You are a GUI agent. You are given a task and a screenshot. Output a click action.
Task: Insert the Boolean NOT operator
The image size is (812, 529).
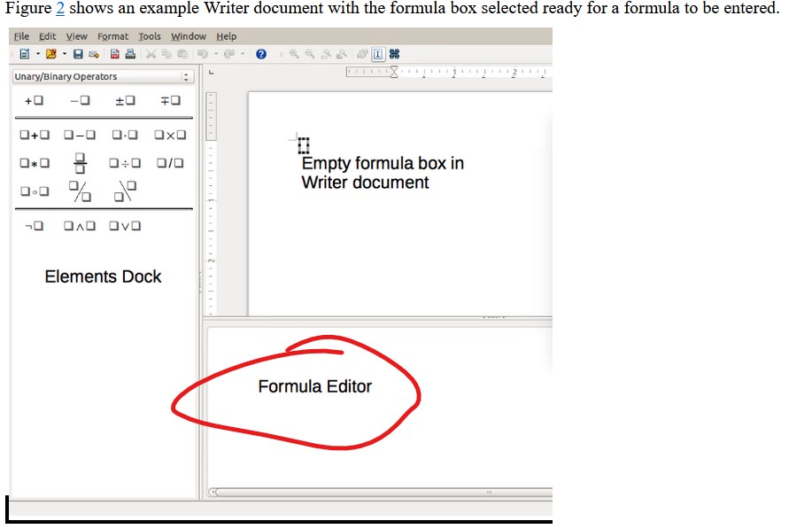point(35,227)
